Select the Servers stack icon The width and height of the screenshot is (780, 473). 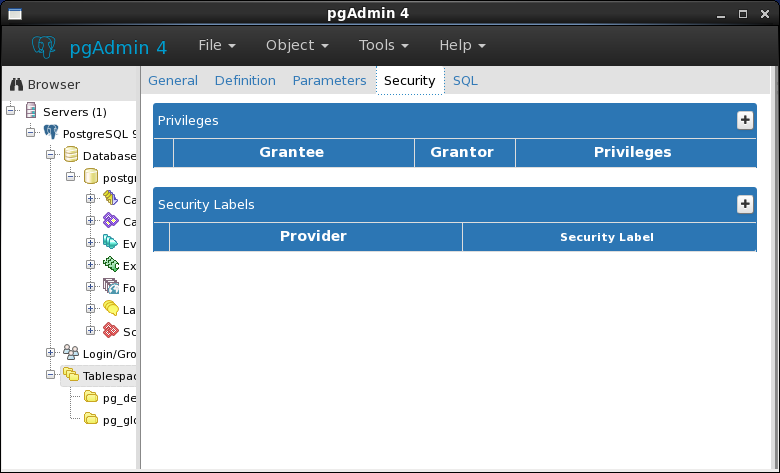[x=31, y=111]
